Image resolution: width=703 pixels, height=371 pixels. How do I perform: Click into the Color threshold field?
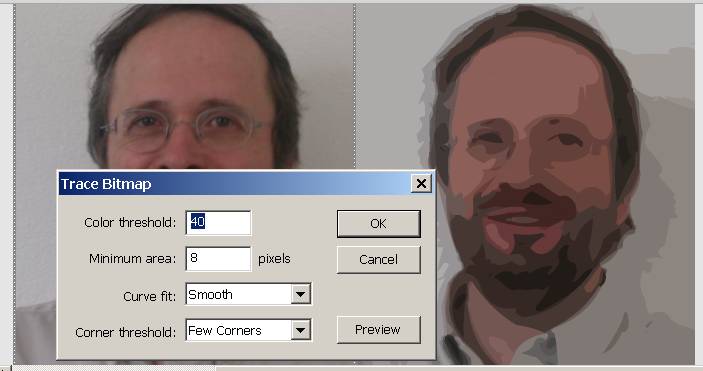click(x=218, y=223)
